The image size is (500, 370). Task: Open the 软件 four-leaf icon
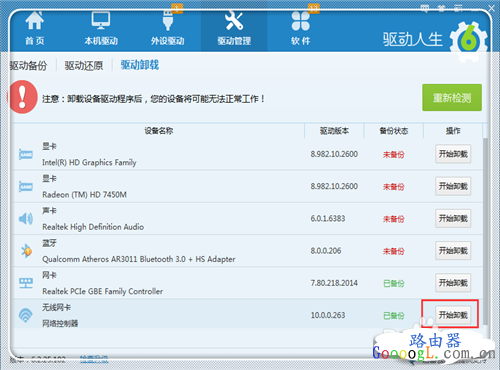[300, 21]
